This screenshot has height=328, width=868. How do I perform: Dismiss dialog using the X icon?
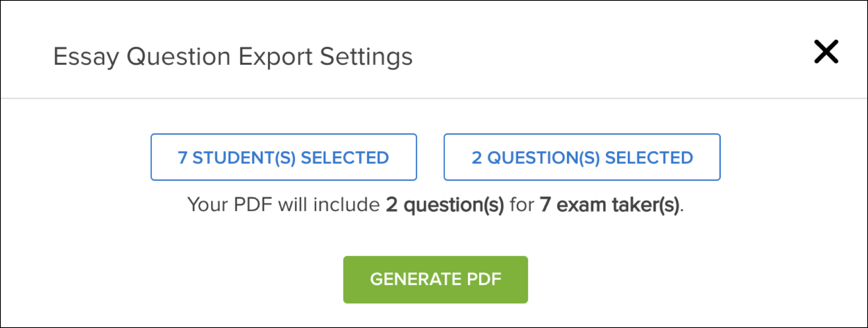[x=826, y=52]
